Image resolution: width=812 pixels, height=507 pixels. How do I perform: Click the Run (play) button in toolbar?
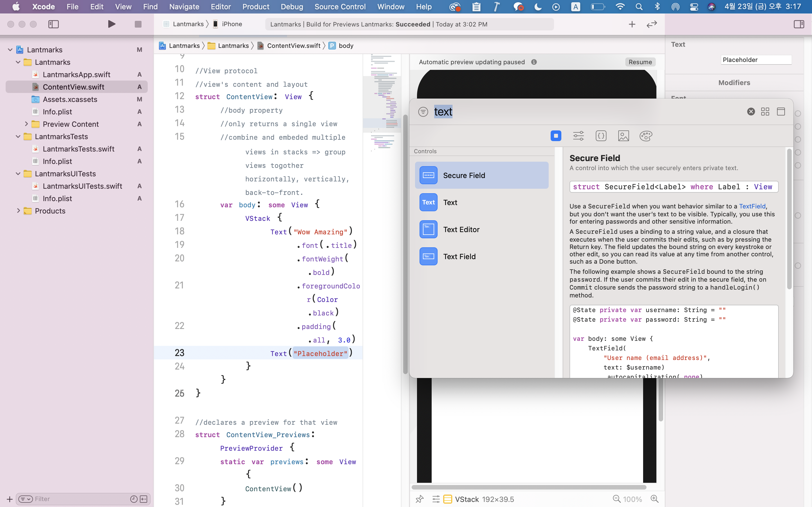pos(111,24)
